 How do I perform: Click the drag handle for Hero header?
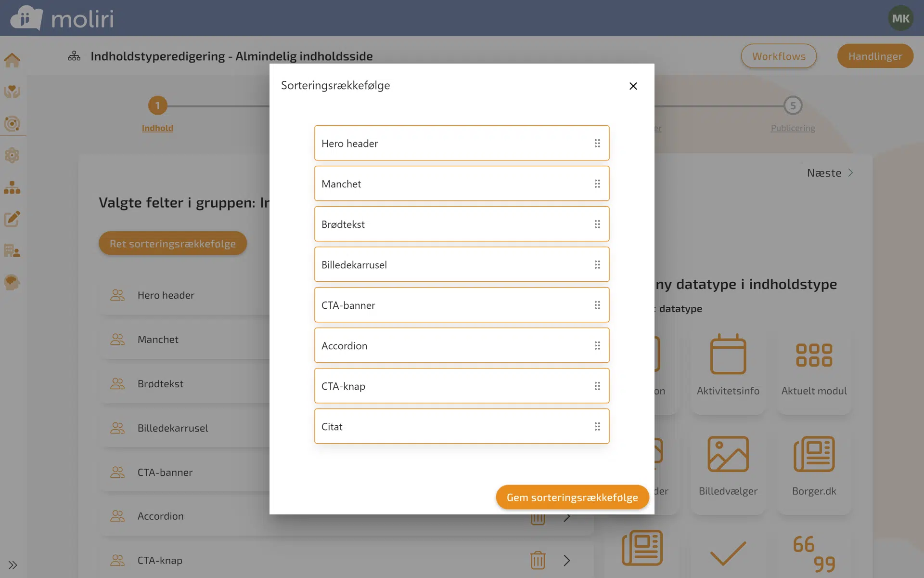(x=597, y=144)
